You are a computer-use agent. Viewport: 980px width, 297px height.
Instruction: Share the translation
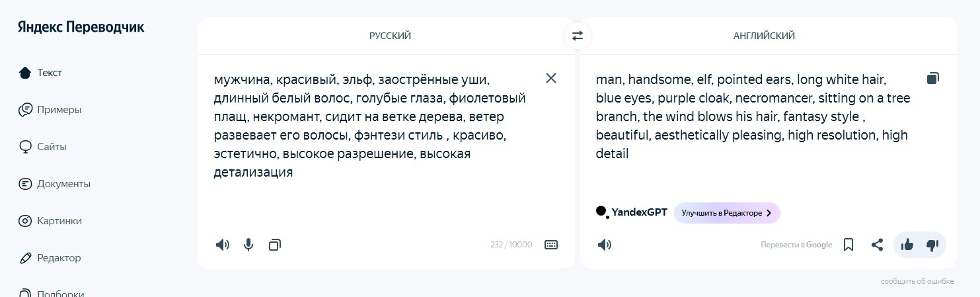[x=877, y=245]
